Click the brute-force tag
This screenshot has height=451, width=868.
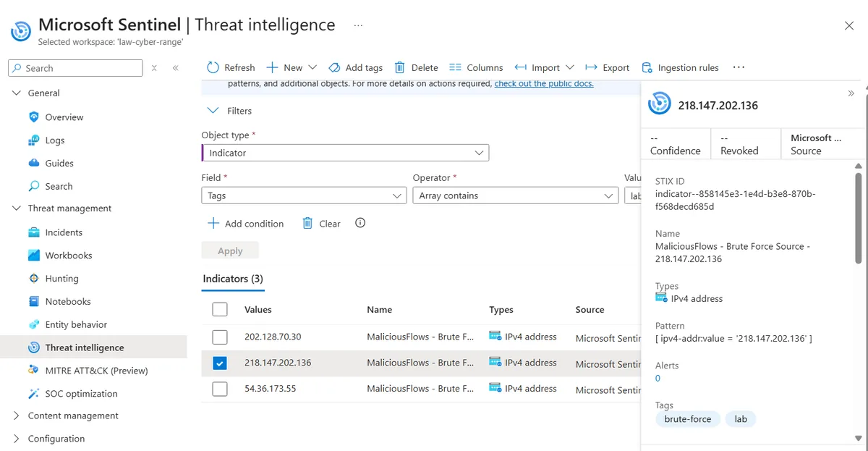coord(688,419)
